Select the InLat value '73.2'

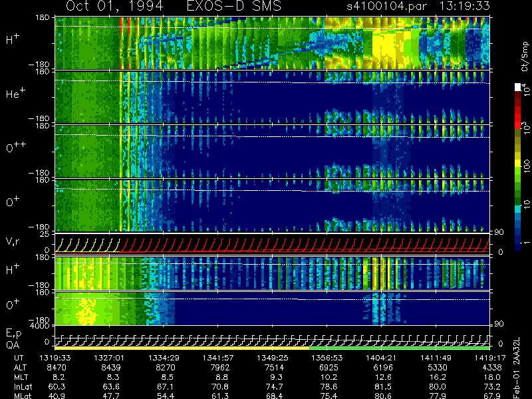tap(492, 386)
